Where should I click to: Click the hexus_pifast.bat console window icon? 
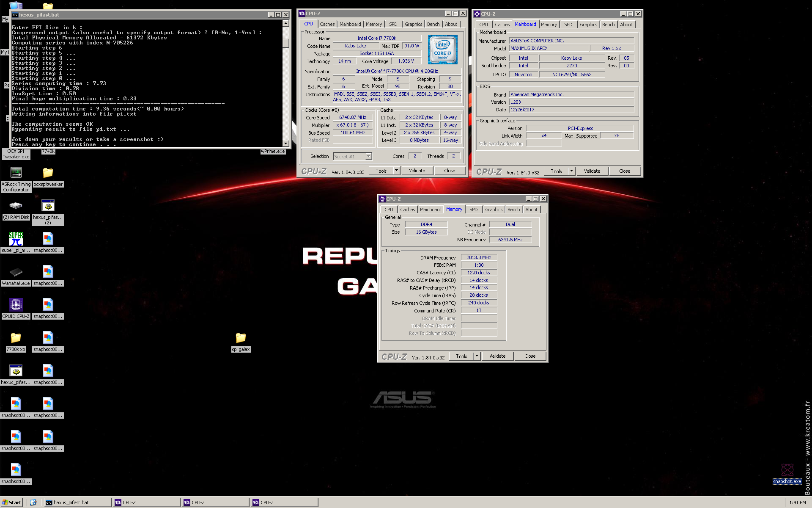pyautogui.click(x=15, y=15)
